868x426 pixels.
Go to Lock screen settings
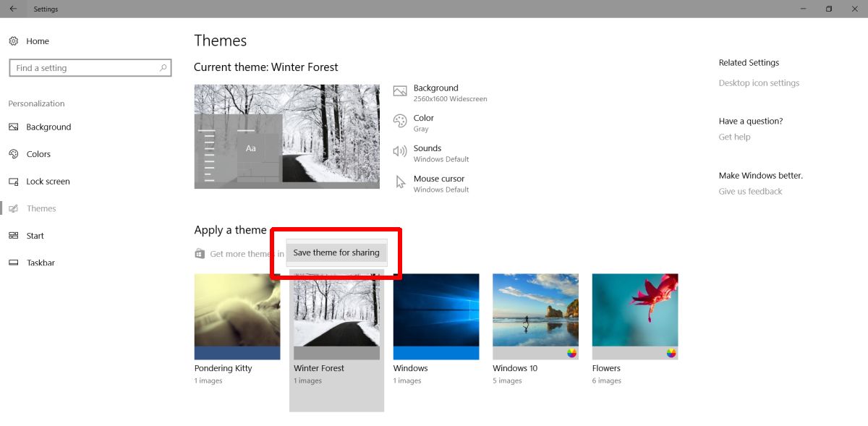point(48,182)
